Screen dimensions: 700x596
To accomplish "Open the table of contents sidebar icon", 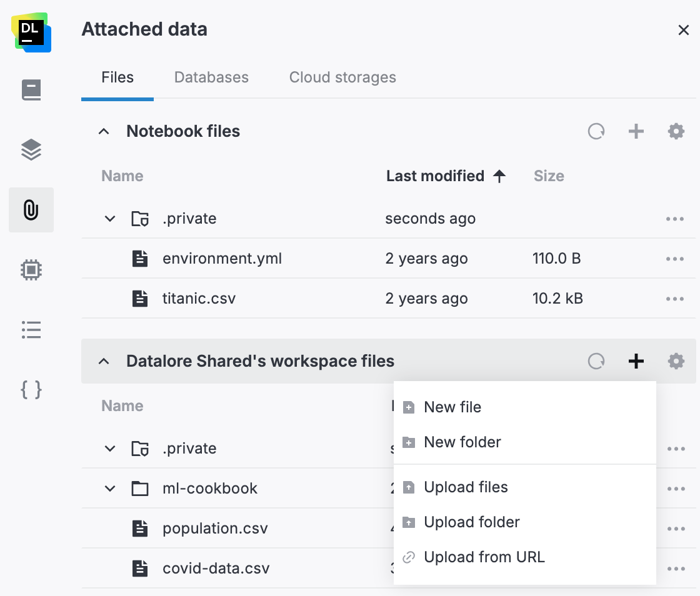I will coord(31,330).
